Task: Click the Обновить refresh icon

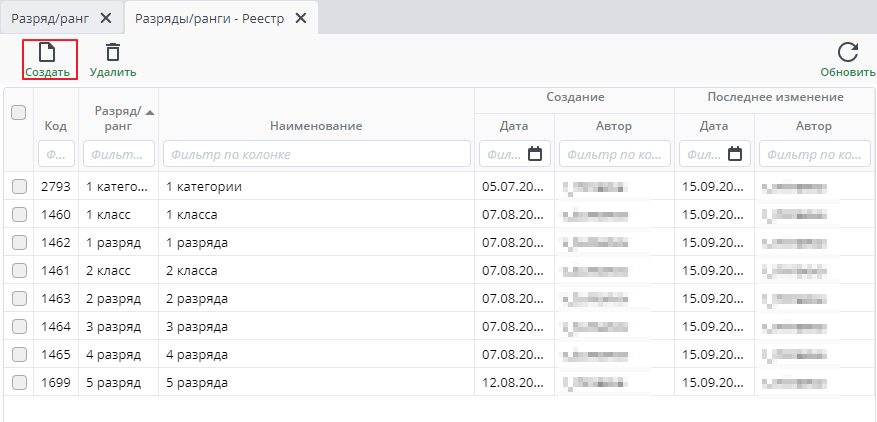Action: coord(848,53)
